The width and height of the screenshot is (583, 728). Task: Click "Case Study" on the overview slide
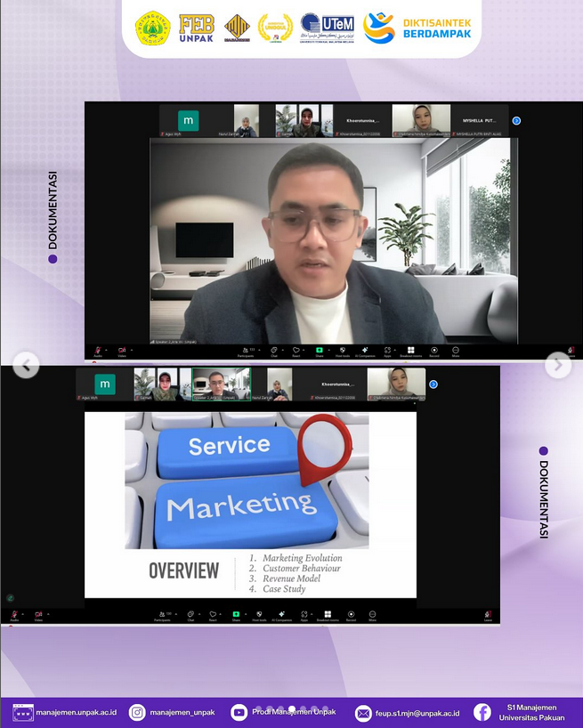tap(284, 588)
